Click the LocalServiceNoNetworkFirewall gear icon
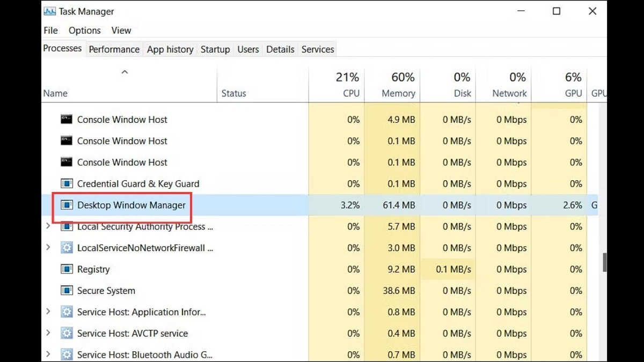 pos(67,248)
